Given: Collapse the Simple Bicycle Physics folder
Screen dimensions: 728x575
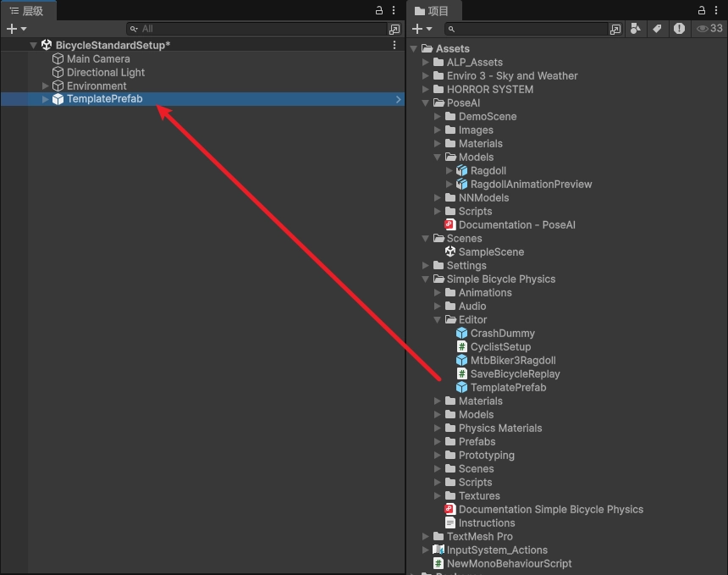Looking at the screenshot, I should coord(425,279).
